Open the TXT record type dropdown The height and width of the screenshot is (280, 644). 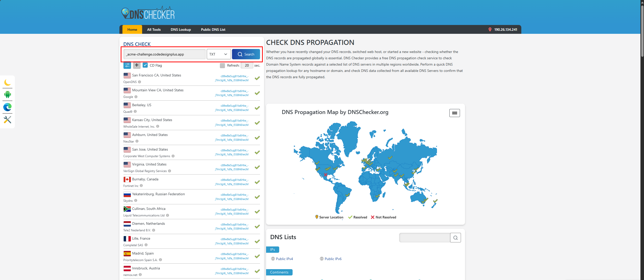click(219, 54)
